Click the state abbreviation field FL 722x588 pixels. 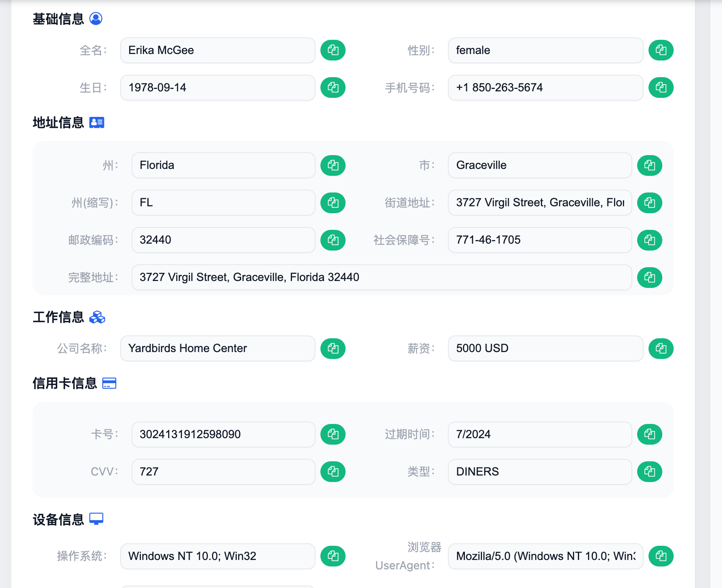[x=223, y=203]
